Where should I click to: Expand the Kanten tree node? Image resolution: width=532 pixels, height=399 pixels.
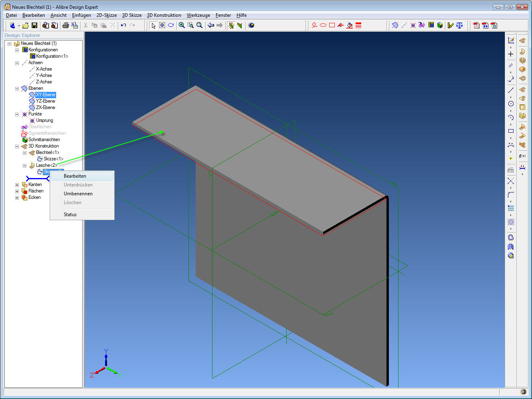click(x=17, y=185)
